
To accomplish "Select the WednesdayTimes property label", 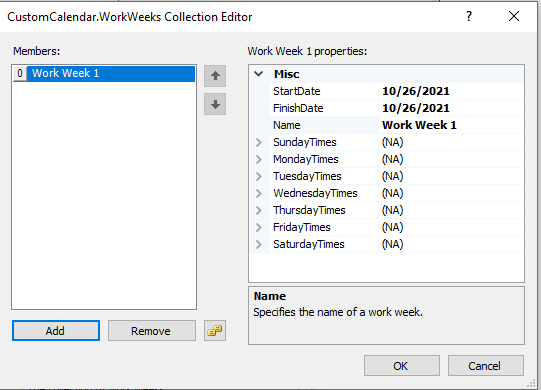I will pyautogui.click(x=315, y=193).
